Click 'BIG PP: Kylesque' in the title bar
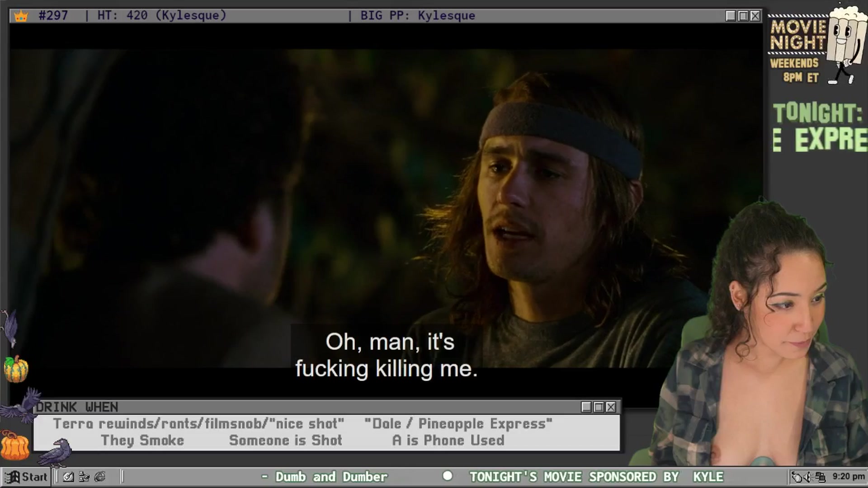Viewport: 868px width, 488px height. (x=418, y=15)
